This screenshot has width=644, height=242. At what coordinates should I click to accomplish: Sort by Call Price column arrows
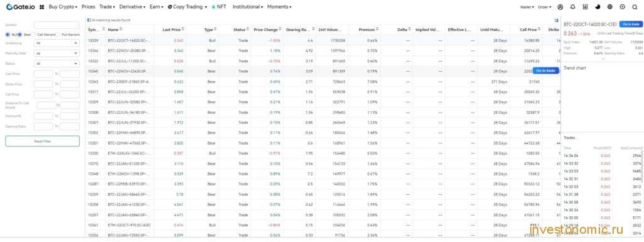(x=539, y=30)
